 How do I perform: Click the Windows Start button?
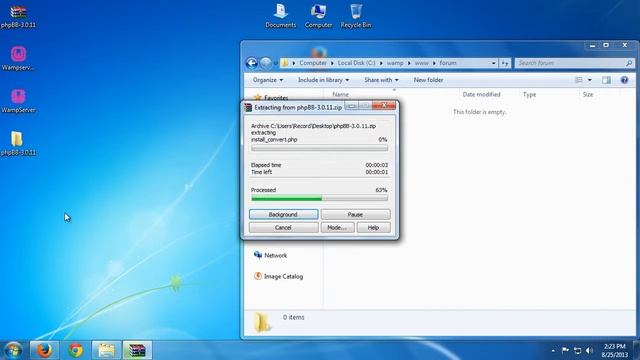tap(13, 350)
